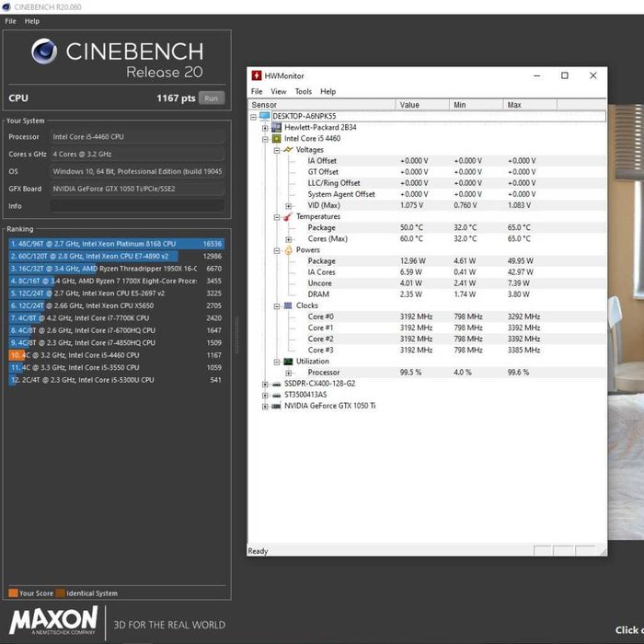Screen dimensions: 644x644
Task: Click the Value column header
Action: click(422, 105)
